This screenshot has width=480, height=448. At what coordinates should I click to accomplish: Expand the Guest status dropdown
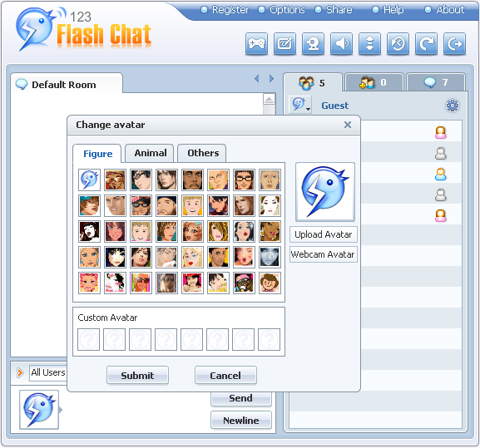[x=300, y=105]
